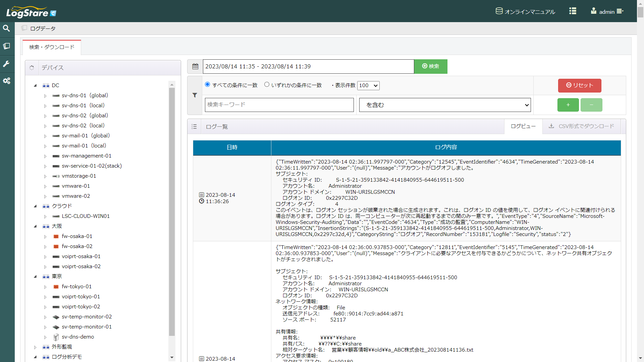Click the refresh icon in the デバイス panel header
644x362 pixels.
[x=32, y=68]
